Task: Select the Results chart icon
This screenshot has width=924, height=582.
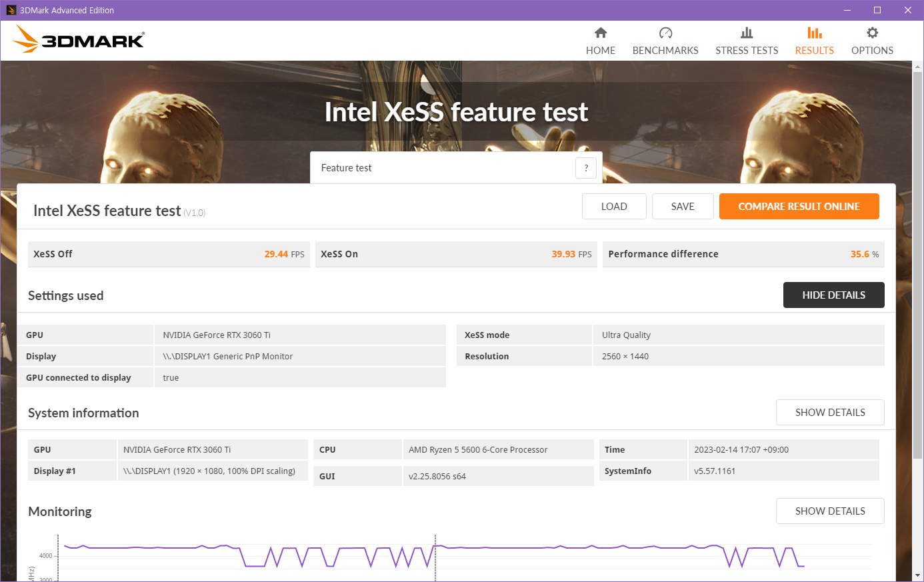Action: coord(815,33)
